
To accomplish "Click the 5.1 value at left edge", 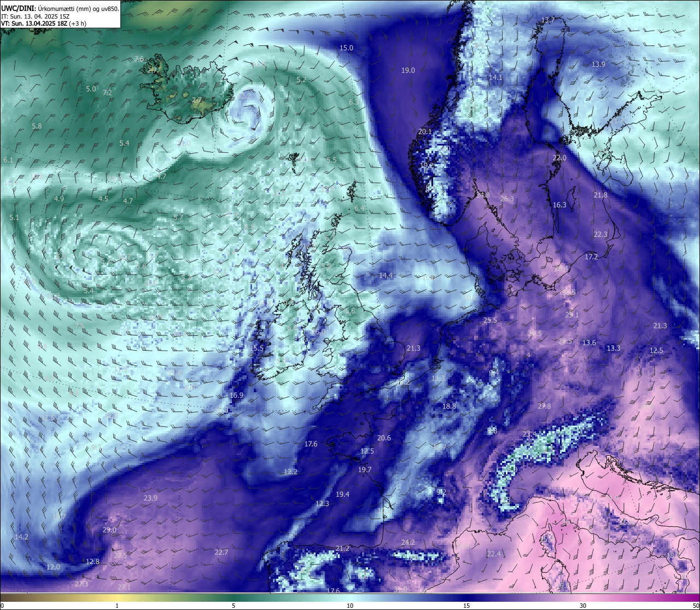I will click(x=14, y=218).
